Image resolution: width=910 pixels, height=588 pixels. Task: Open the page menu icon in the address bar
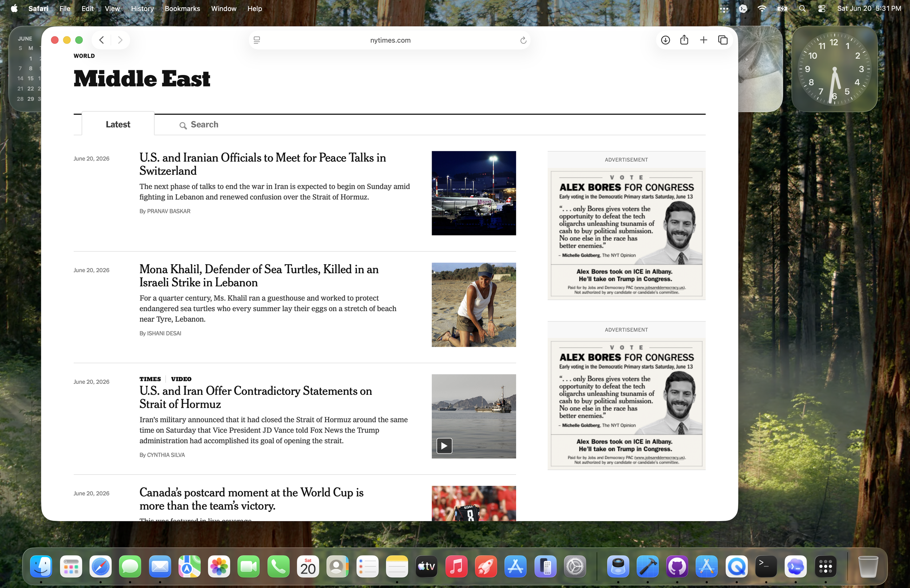click(257, 40)
